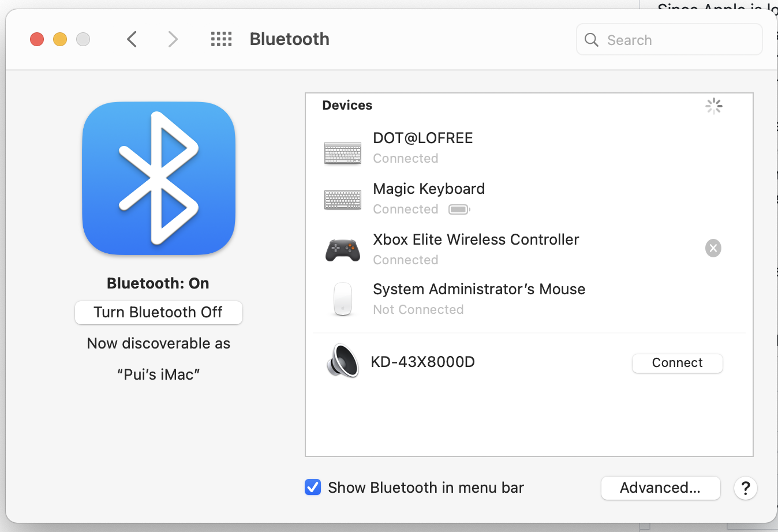Select System Administrator's Mouse row
The image size is (778, 532).
point(529,299)
